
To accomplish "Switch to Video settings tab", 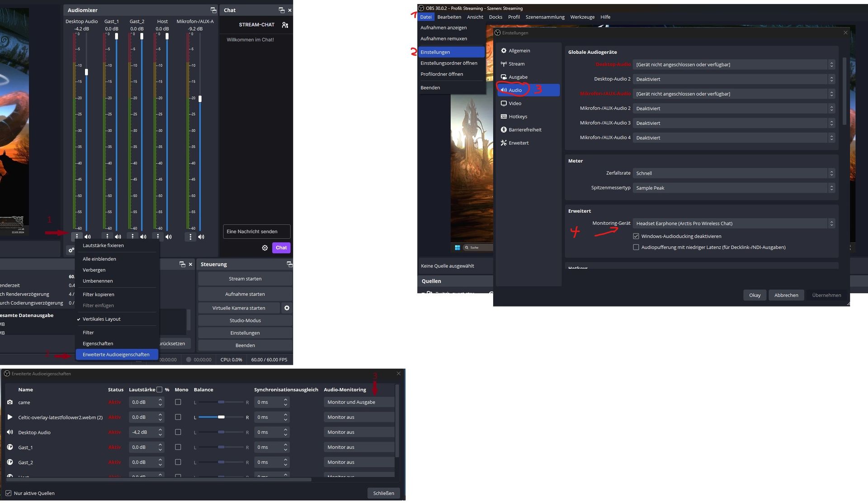I will 515,103.
